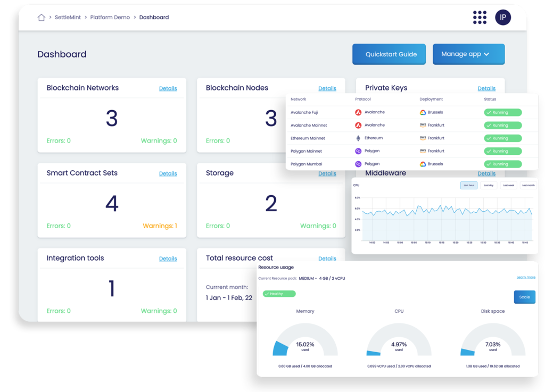
Task: Click '0.60 GB used / 4.00 GB allocated'
Action: tap(305, 366)
